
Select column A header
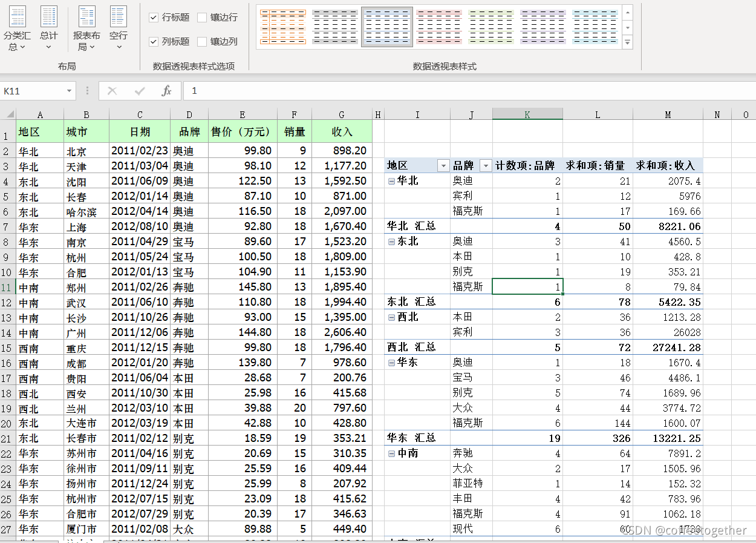(x=40, y=114)
